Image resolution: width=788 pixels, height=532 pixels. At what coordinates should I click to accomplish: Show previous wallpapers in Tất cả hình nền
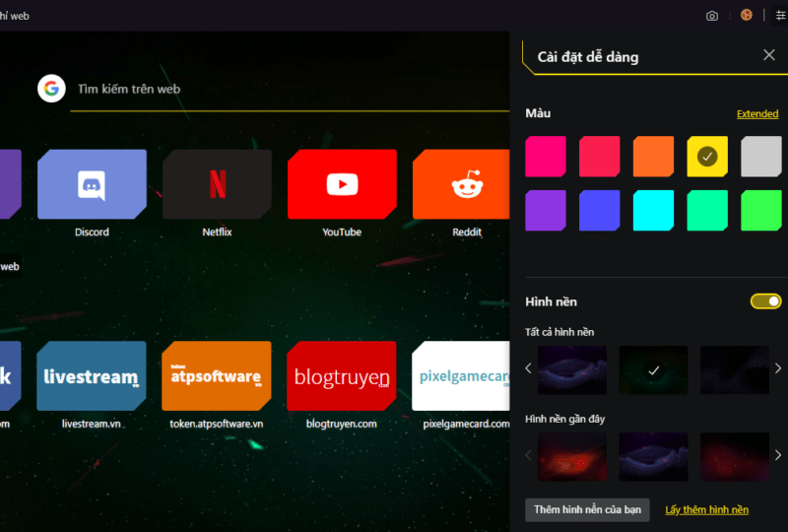tap(528, 368)
